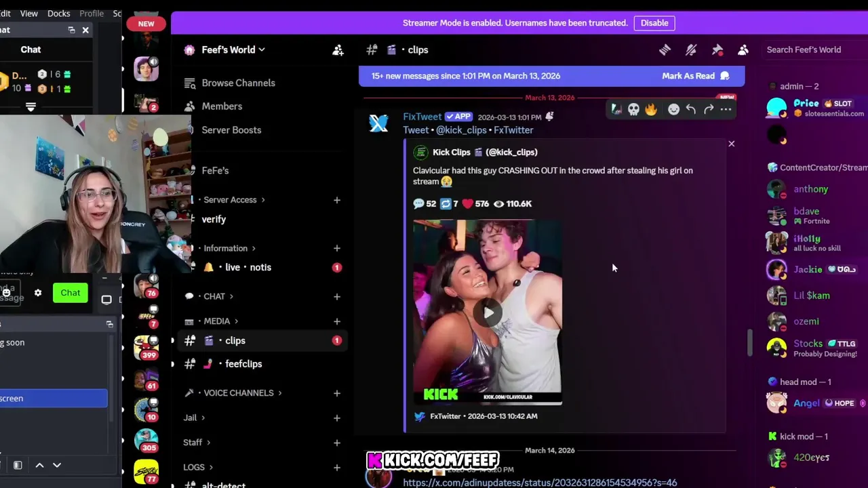
Task: Focus the Search Feef's World field
Action: [814, 49]
